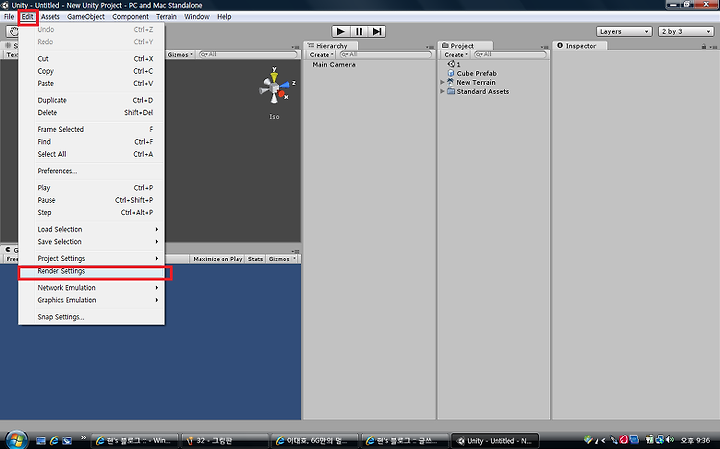Click the Hierarchy search field
The width and height of the screenshot is (720, 449).
[x=386, y=55]
